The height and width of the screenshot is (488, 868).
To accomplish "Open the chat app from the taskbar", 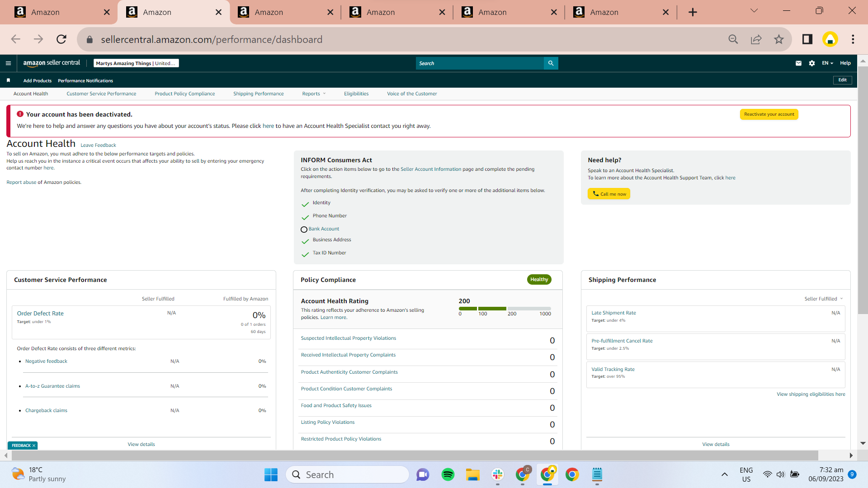I will [423, 474].
